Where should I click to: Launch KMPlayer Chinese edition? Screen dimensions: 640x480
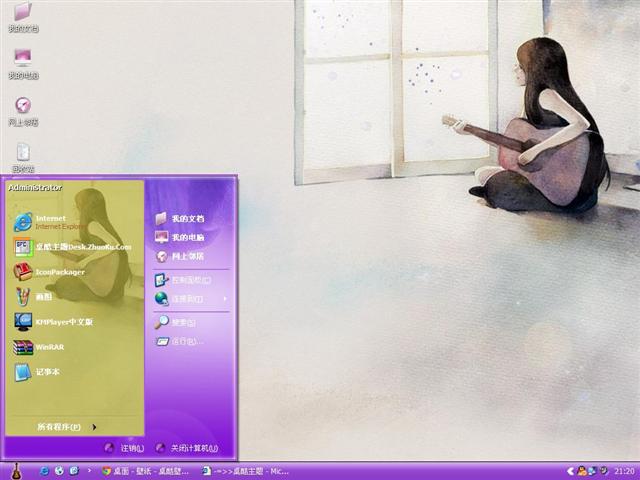[x=54, y=322]
